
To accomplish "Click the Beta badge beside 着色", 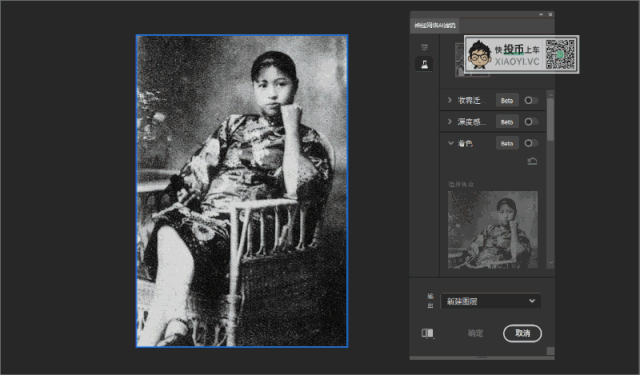I will (507, 143).
